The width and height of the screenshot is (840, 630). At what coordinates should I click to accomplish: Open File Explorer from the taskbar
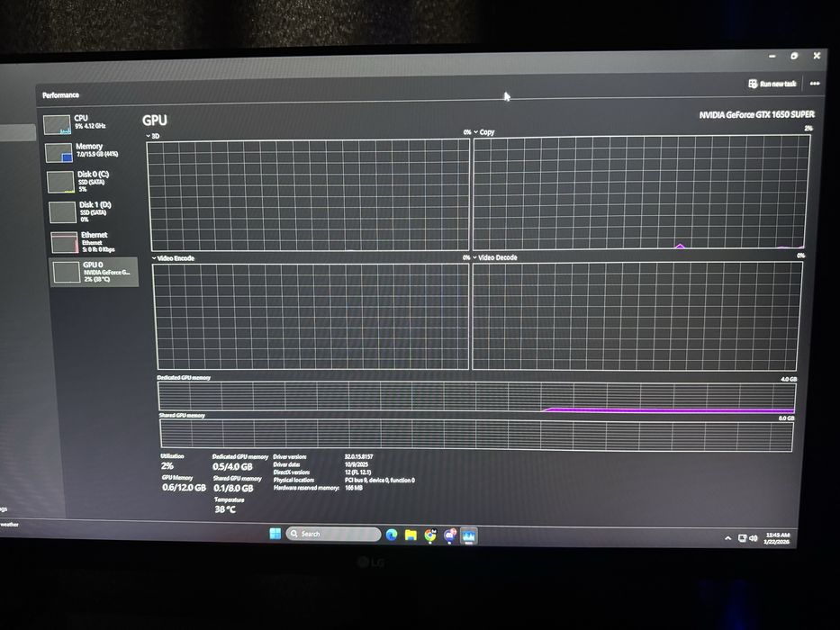(411, 535)
